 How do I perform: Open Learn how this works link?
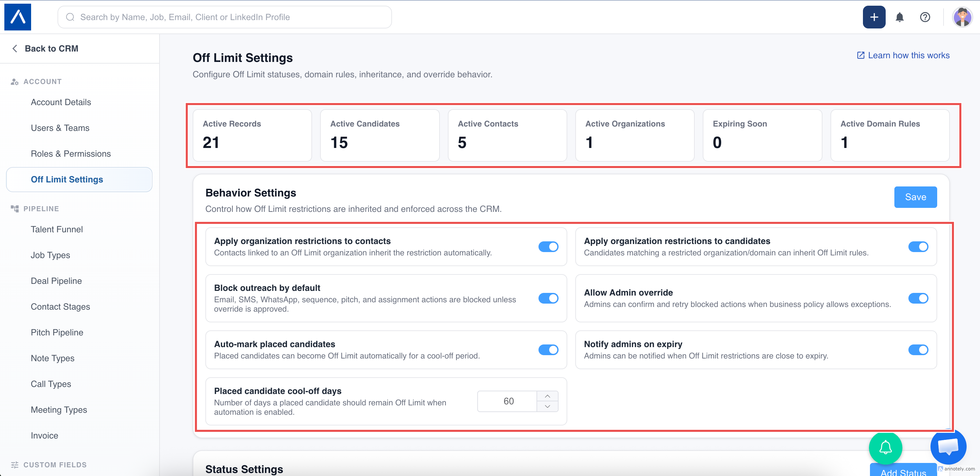pyautogui.click(x=908, y=55)
